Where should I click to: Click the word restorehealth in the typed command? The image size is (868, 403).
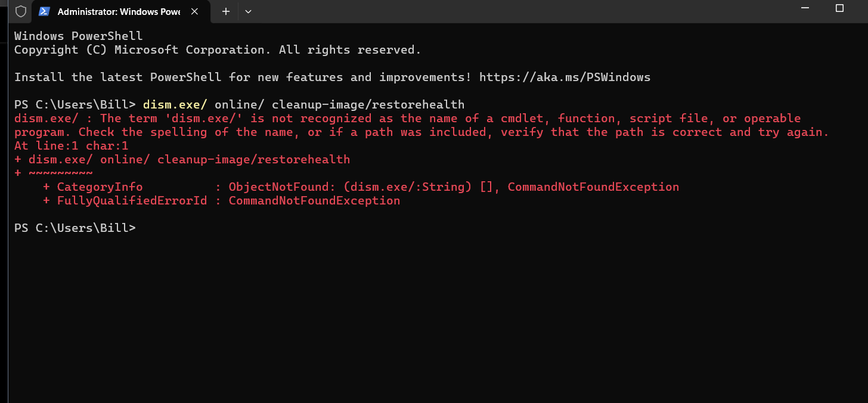418,104
